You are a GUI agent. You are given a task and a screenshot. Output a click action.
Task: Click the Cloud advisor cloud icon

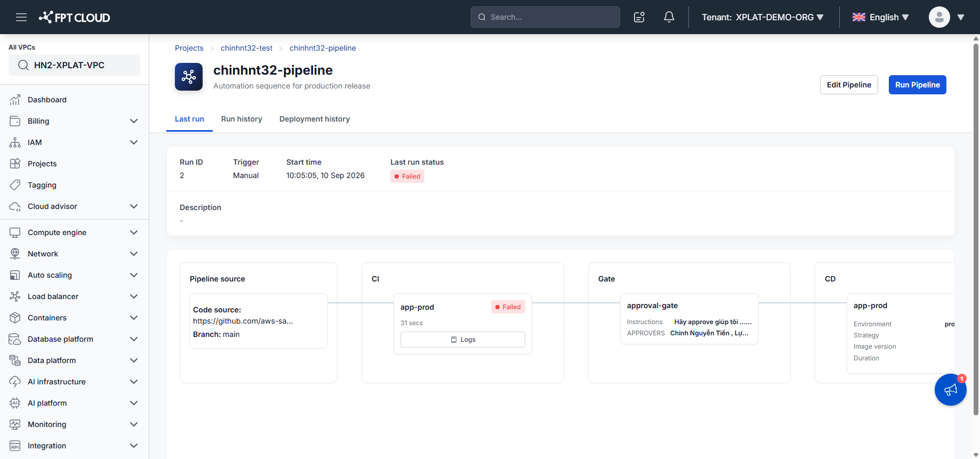tap(15, 206)
